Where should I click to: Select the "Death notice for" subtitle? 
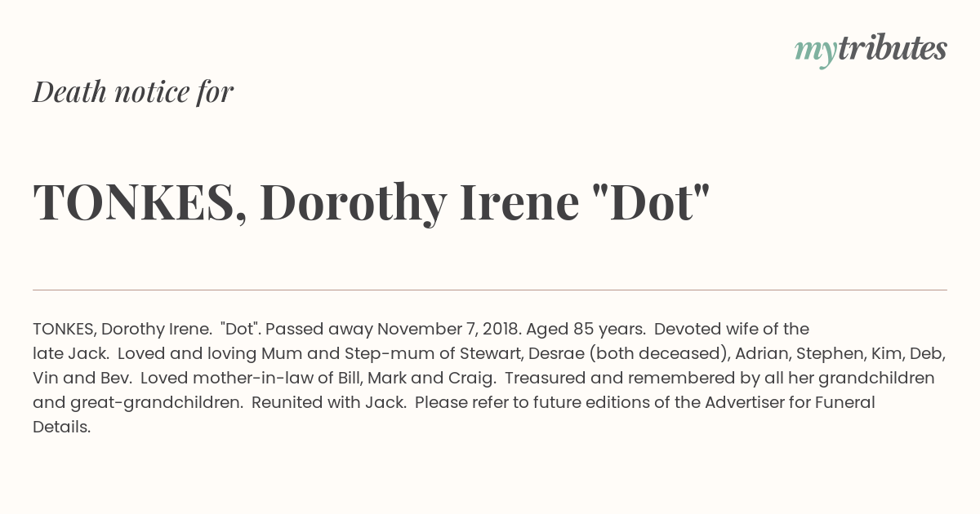[x=133, y=91]
